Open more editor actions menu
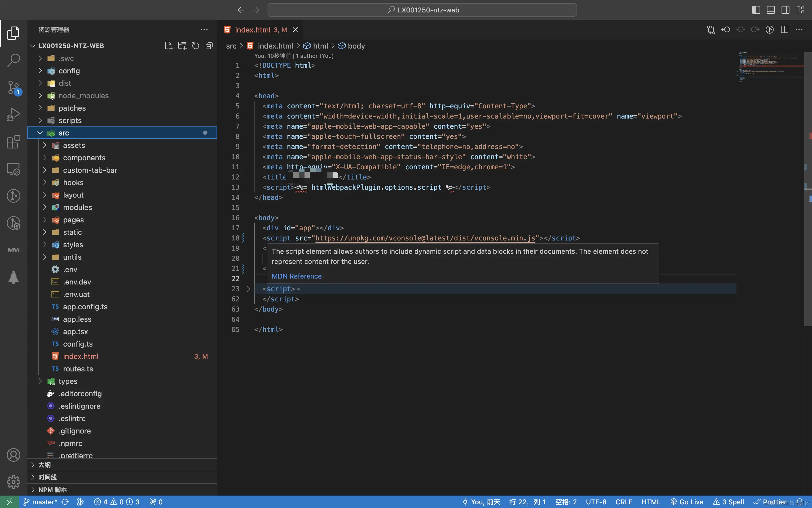The height and width of the screenshot is (508, 812). pos(799,30)
